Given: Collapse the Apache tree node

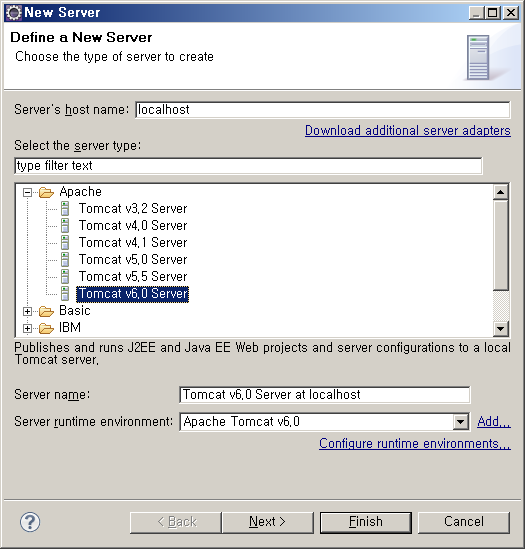Looking at the screenshot, I should coord(27,192).
